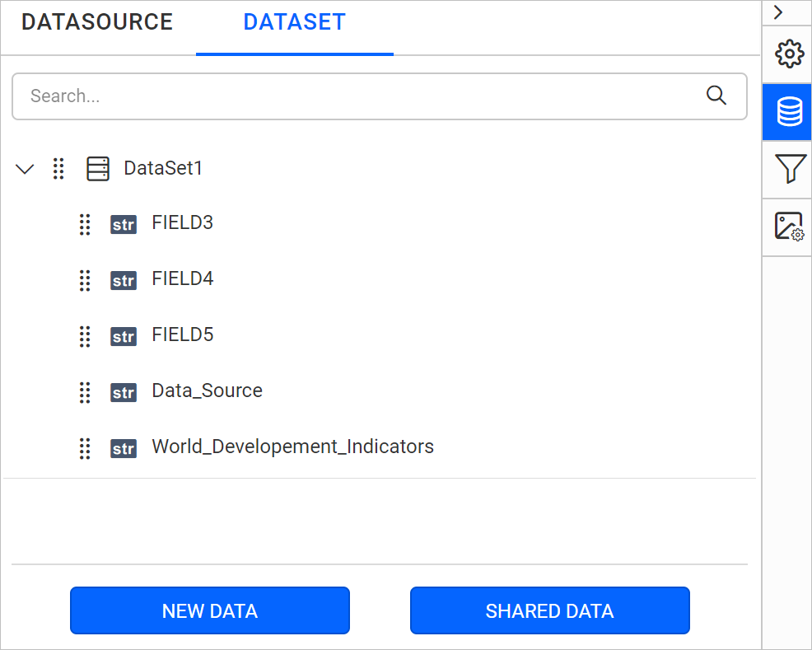This screenshot has height=650, width=812.
Task: Open the Parameters filter funnel icon
Action: (x=789, y=168)
